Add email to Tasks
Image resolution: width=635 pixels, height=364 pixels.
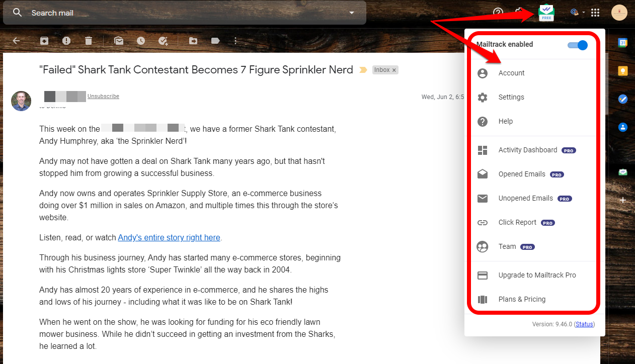point(163,41)
